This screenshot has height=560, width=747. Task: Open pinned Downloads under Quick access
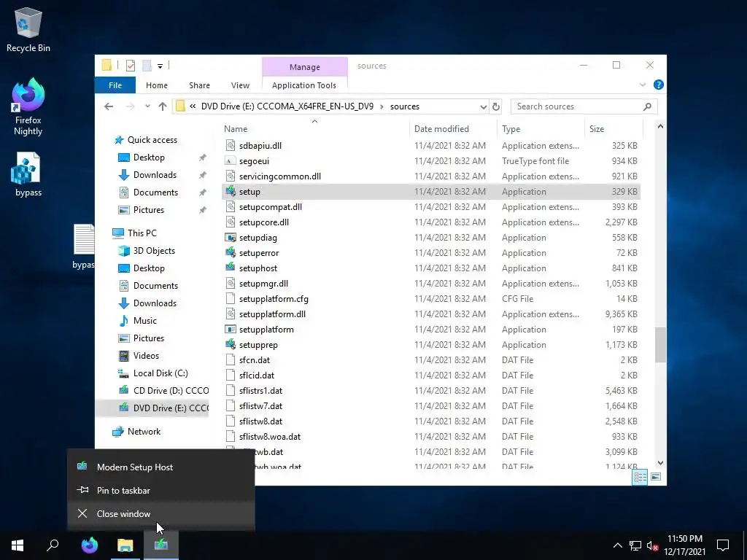(x=155, y=175)
